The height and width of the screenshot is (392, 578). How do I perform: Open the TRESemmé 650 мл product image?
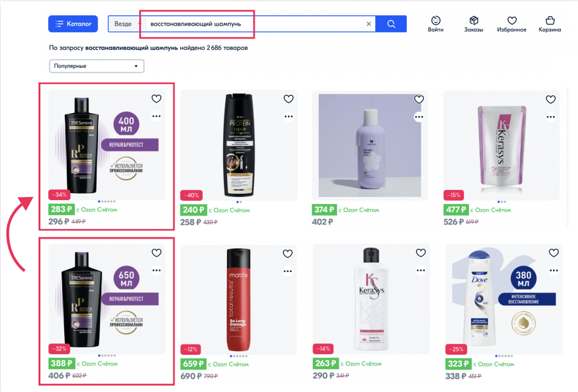pyautogui.click(x=107, y=299)
